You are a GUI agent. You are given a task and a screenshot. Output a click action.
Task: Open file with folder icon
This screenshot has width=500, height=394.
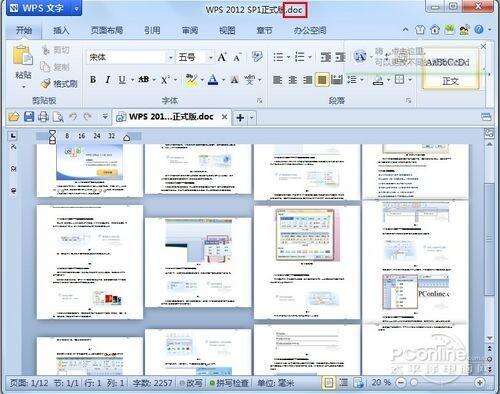click(x=14, y=117)
